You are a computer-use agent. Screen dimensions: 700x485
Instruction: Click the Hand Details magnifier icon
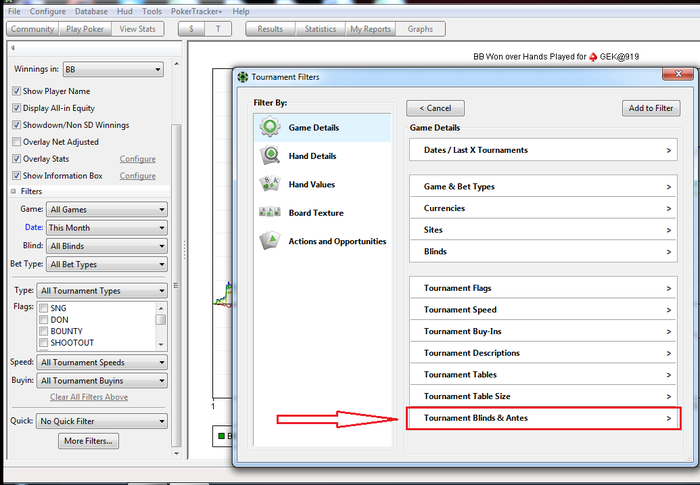[270, 156]
